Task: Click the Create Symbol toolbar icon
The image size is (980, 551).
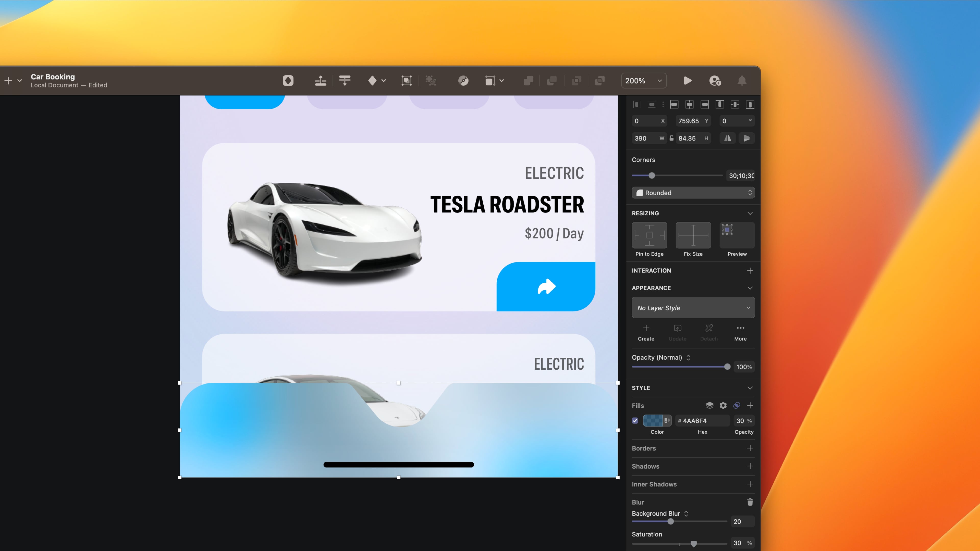Action: (x=288, y=81)
